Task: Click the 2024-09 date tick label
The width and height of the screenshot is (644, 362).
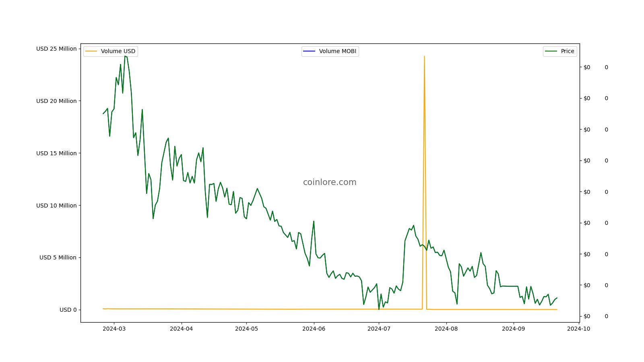Action: click(513, 329)
